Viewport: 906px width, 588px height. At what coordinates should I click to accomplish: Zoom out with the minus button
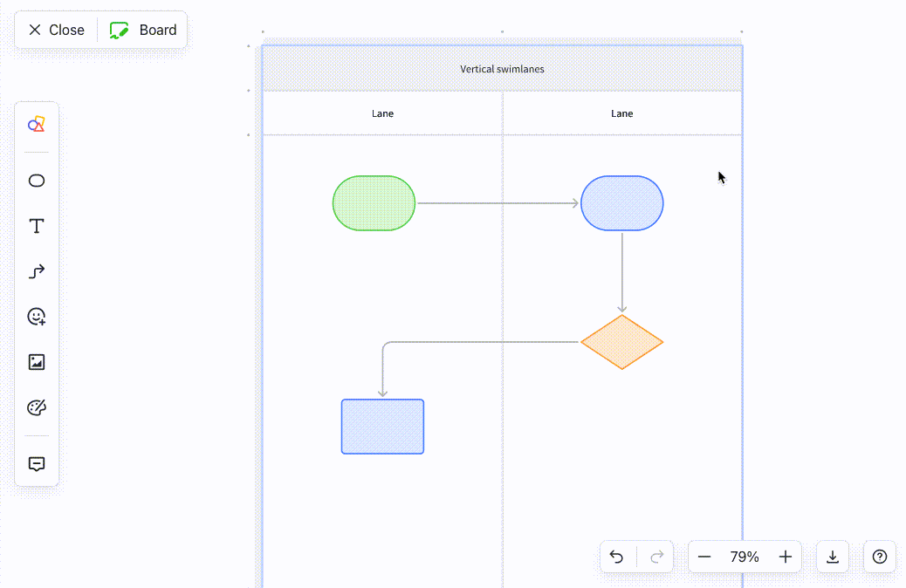click(x=704, y=557)
